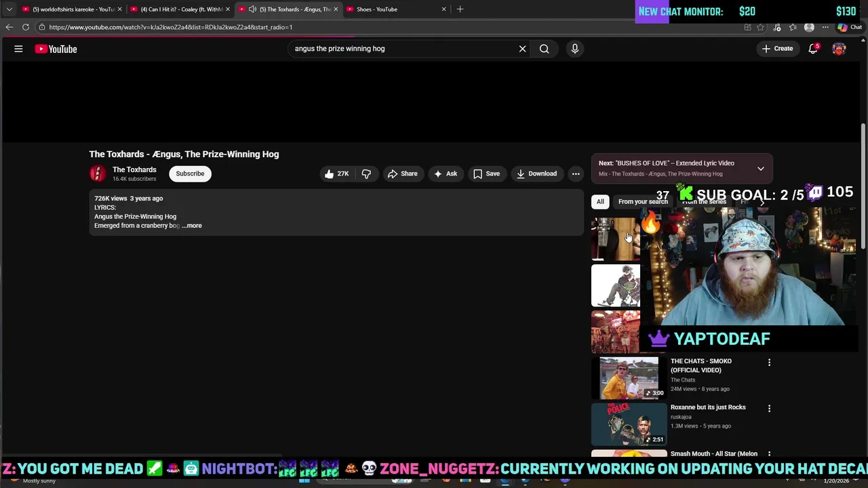This screenshot has width=868, height=488.
Task: Open The Toxhards channel avatar
Action: [x=98, y=174]
